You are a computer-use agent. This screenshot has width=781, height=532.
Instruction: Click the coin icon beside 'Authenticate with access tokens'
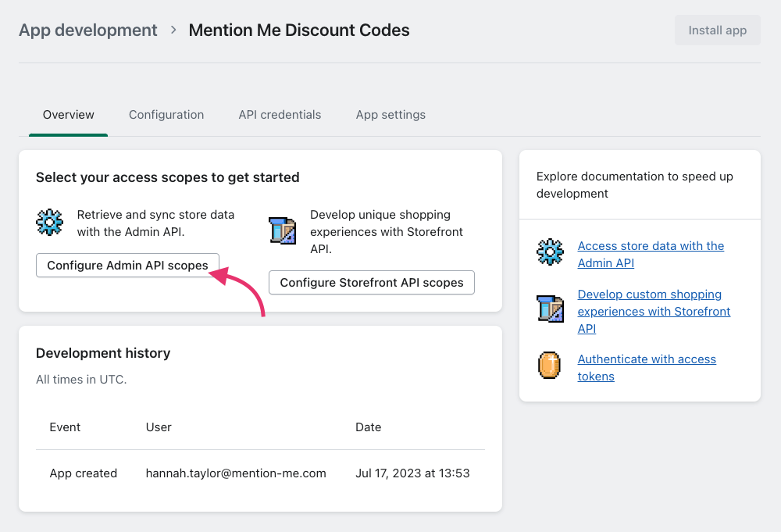pos(549,365)
